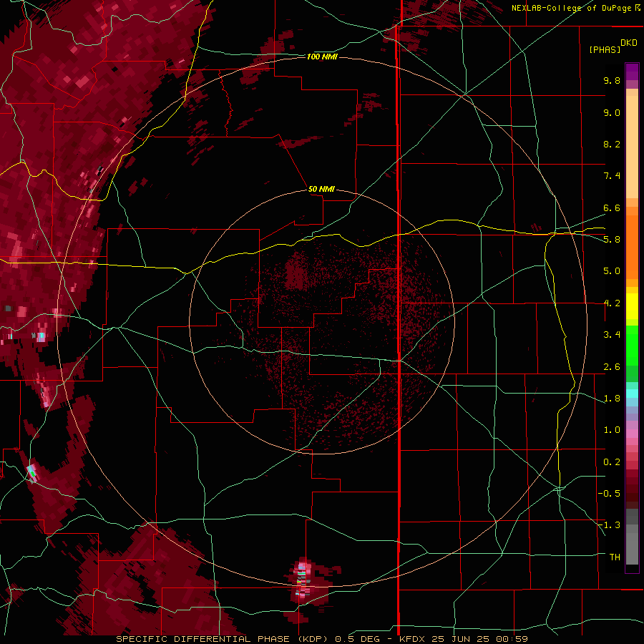Pick the orange segment of the color bar
This screenshot has width=644, height=644.
click(x=632, y=247)
